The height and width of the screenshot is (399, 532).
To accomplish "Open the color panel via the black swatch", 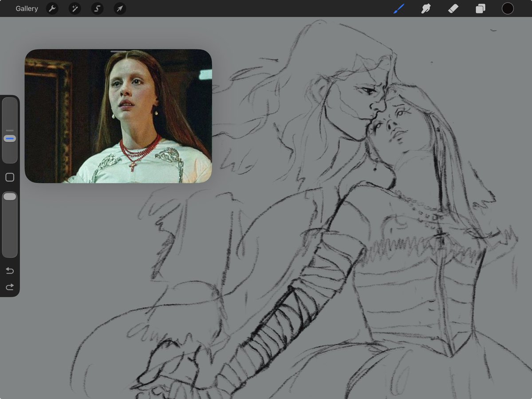I will coord(508,8).
